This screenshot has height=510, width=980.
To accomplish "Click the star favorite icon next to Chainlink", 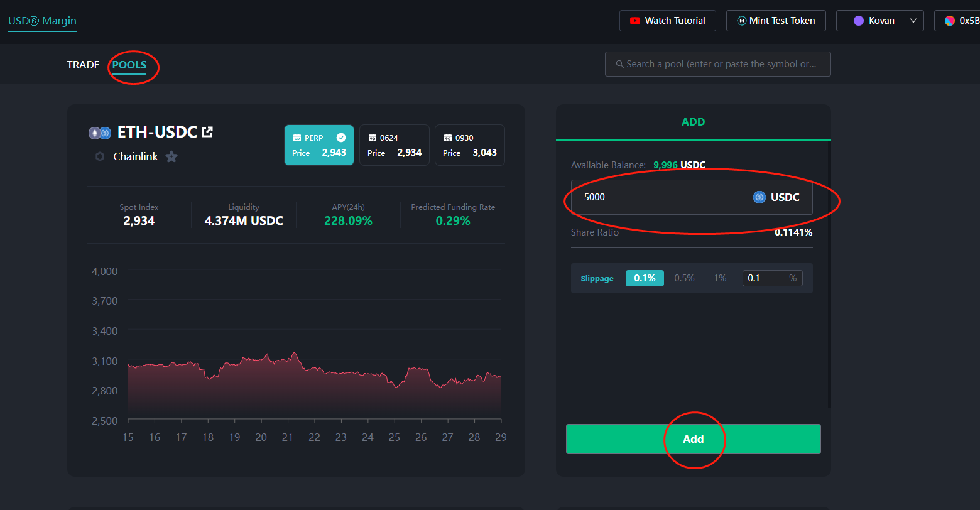I will 171,156.
